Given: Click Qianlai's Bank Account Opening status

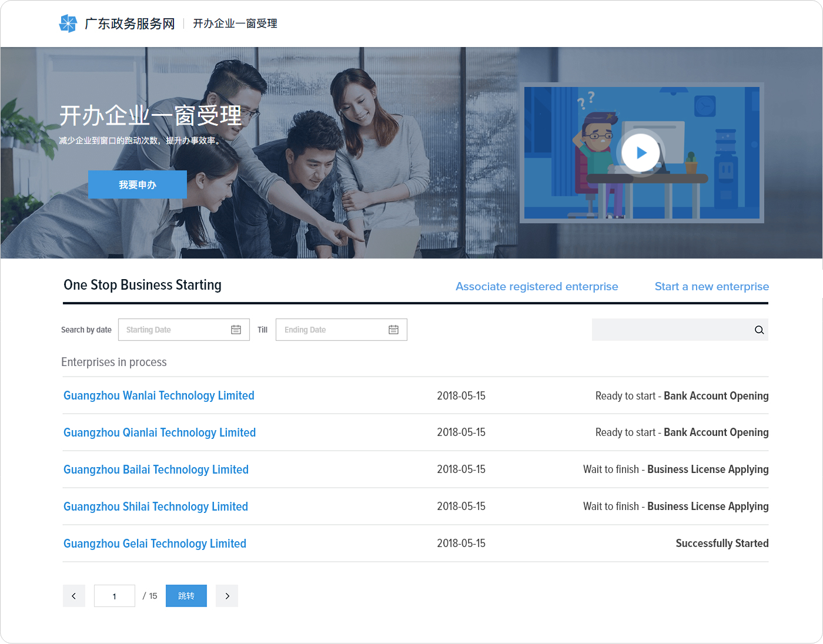Looking at the screenshot, I should point(716,432).
